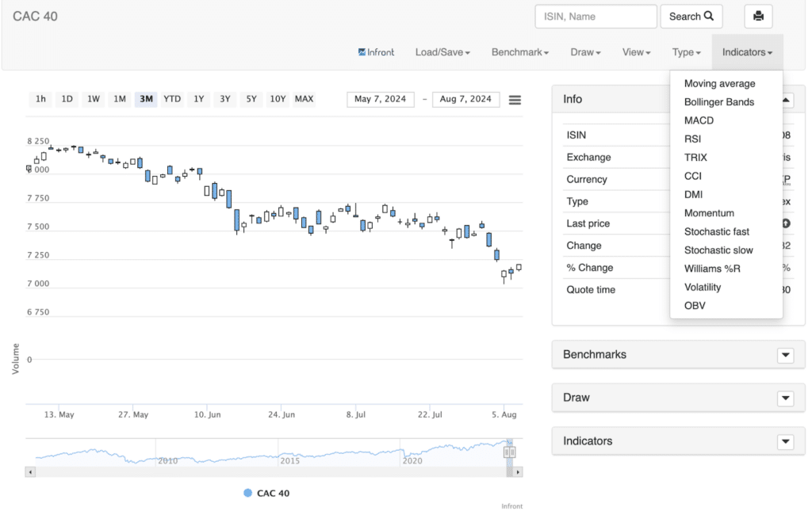Click the CAC 40 page title
This screenshot has height=515, width=812.
click(35, 17)
